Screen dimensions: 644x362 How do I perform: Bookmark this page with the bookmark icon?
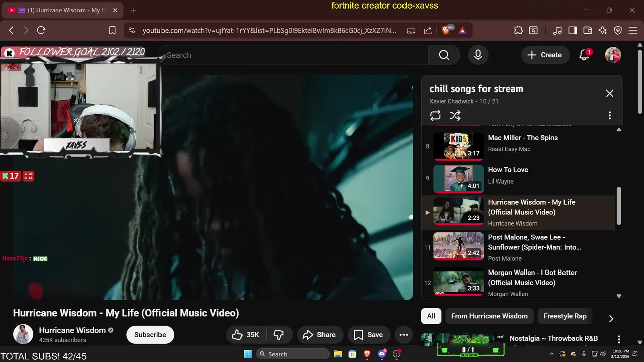(113, 30)
